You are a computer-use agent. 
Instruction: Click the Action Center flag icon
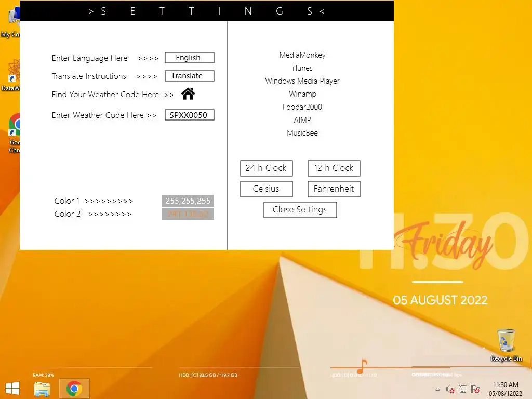[475, 389]
